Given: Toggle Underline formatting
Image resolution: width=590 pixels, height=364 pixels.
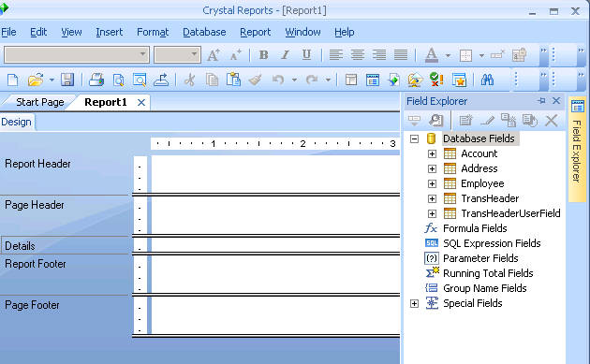Looking at the screenshot, I should (306, 55).
